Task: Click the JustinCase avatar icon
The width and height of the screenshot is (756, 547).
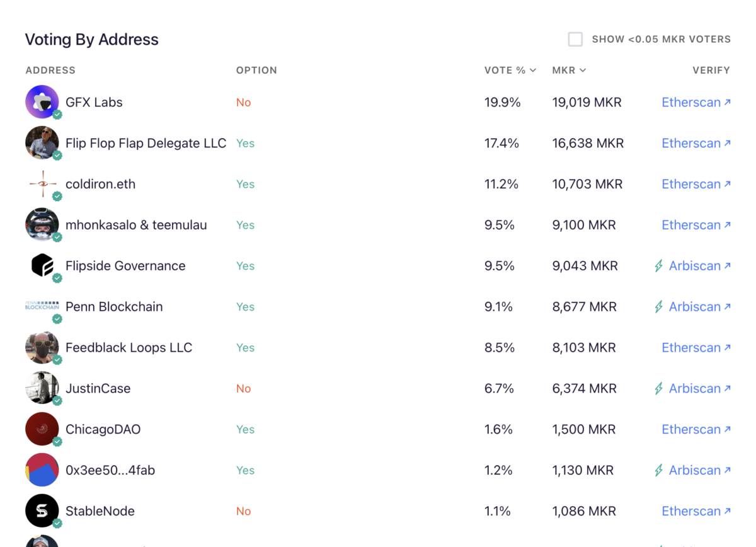Action: tap(42, 388)
